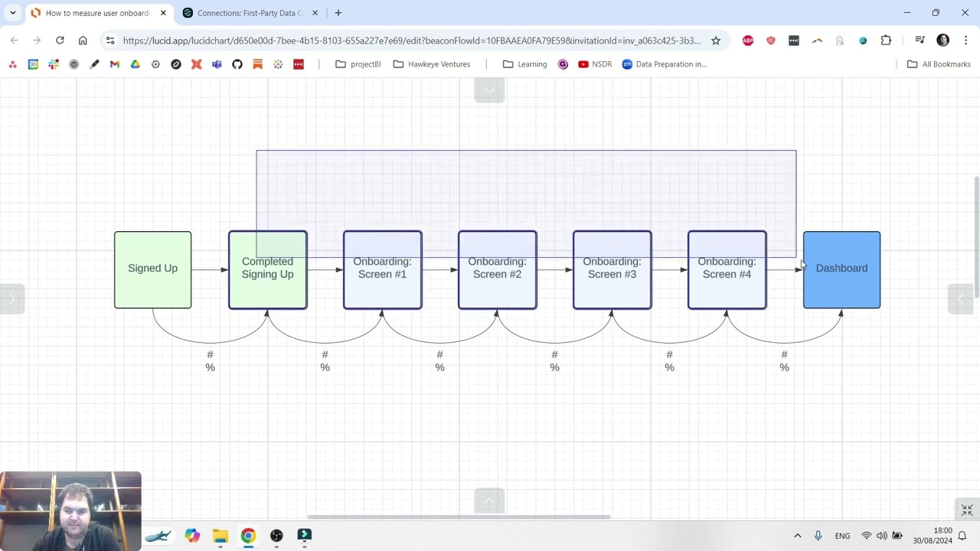The width and height of the screenshot is (980, 551).
Task: Open the Google Drive bookmark icon
Action: point(135,64)
